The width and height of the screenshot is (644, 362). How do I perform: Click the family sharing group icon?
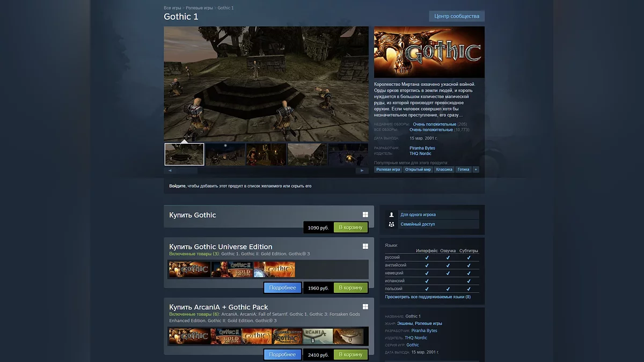(391, 224)
